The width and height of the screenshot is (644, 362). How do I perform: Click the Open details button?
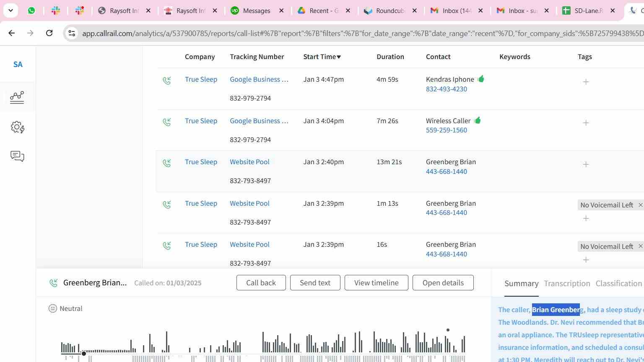point(443,283)
